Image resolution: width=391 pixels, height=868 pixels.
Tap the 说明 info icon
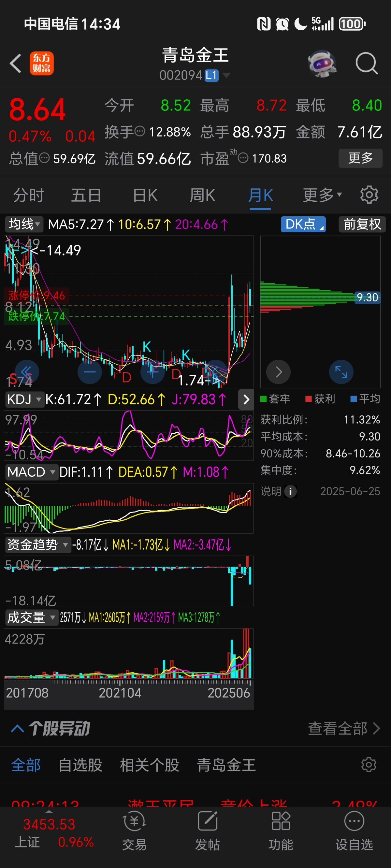tap(291, 491)
